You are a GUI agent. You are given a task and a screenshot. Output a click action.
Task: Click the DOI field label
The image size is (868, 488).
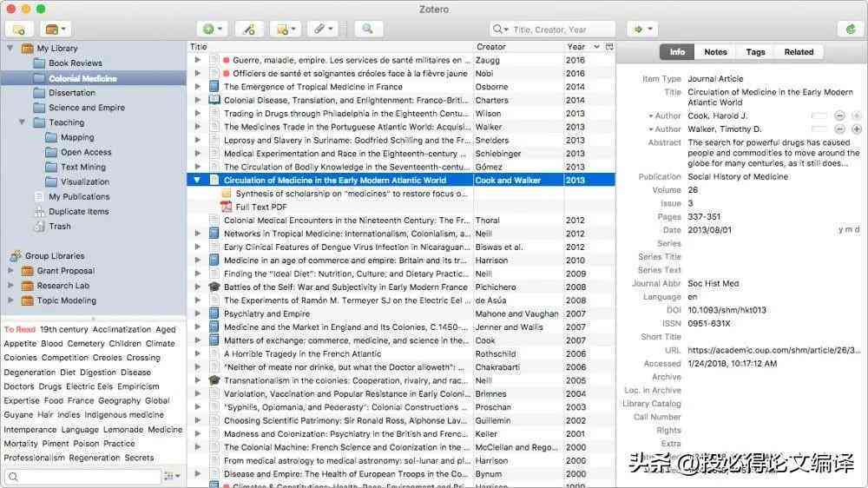(674, 310)
